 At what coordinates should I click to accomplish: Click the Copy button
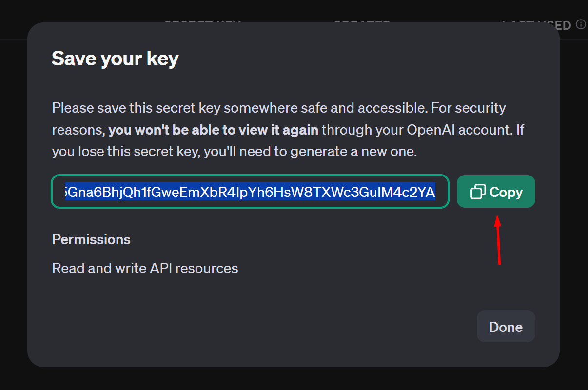pos(496,192)
